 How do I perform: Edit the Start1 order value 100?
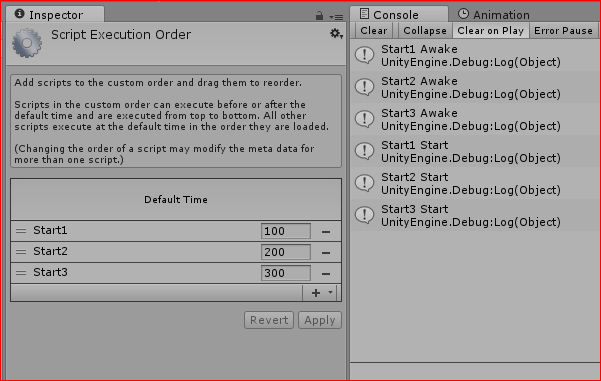point(286,231)
